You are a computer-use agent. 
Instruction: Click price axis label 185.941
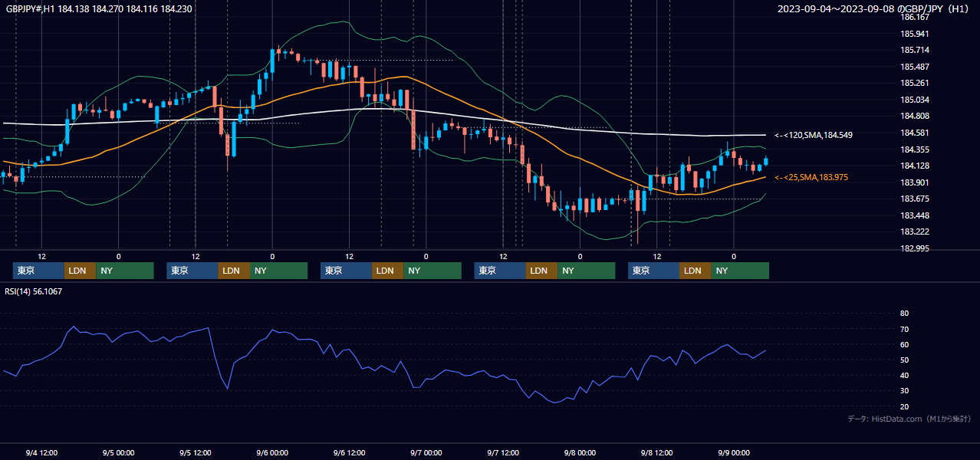tap(915, 34)
